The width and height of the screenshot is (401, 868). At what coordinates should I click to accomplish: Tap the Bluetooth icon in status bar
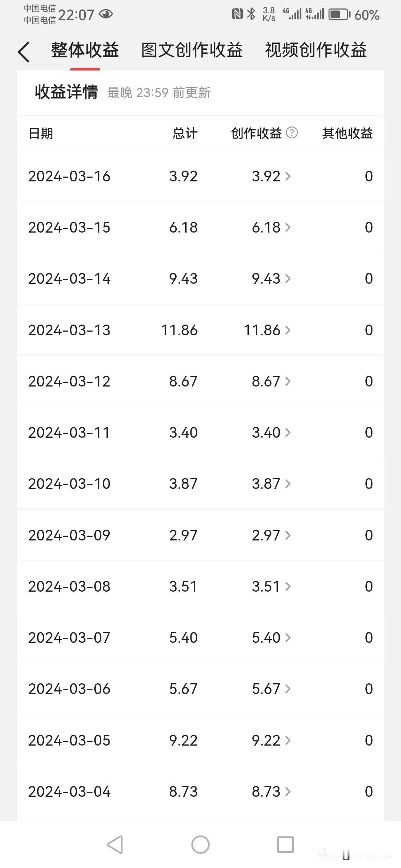click(251, 14)
